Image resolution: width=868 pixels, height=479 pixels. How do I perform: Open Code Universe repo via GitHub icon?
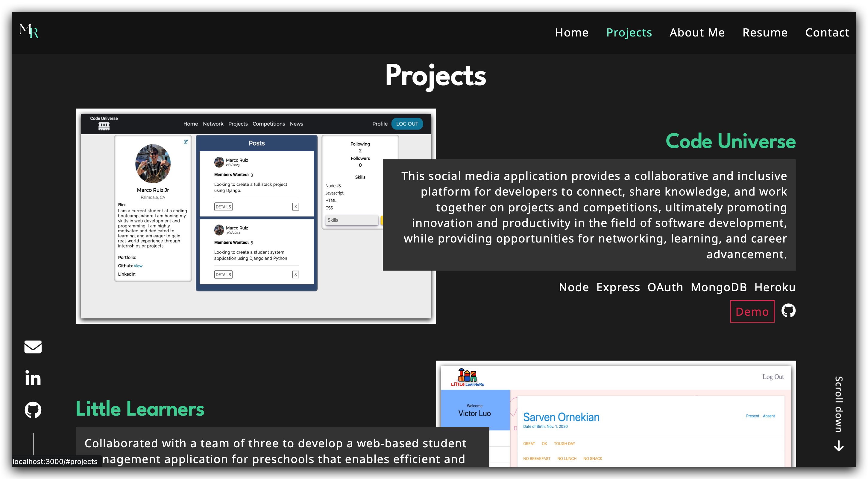pos(788,311)
